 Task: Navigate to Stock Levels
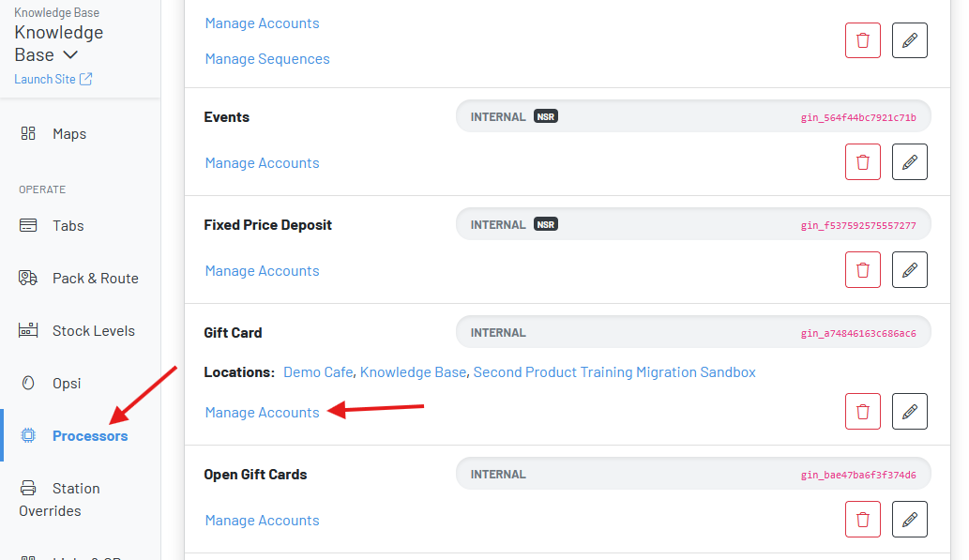tap(93, 331)
